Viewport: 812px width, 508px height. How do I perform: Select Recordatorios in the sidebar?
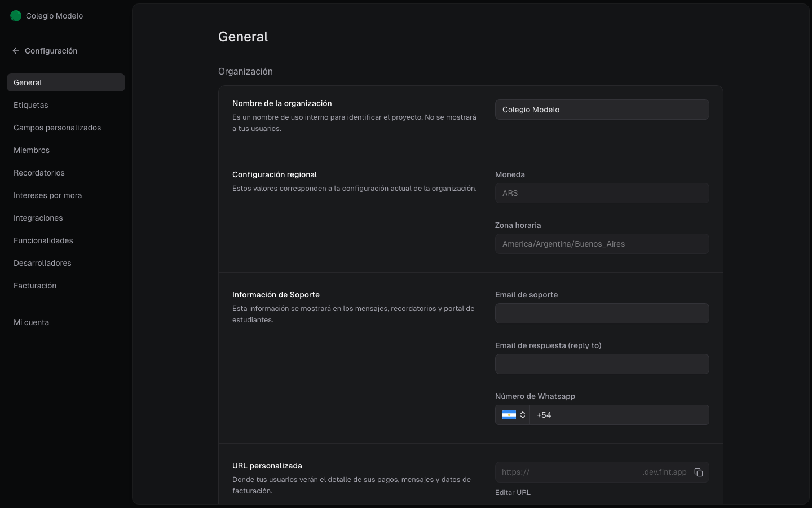tap(66, 173)
